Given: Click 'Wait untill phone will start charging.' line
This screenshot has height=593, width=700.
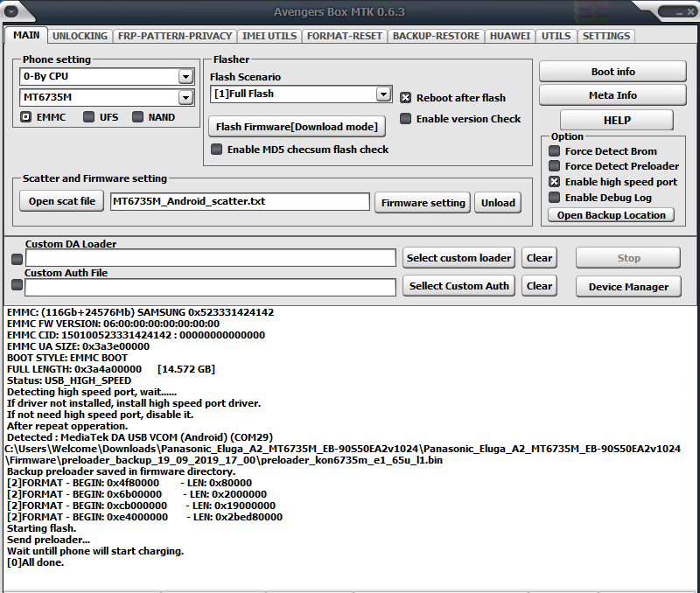Looking at the screenshot, I should pos(95,551).
